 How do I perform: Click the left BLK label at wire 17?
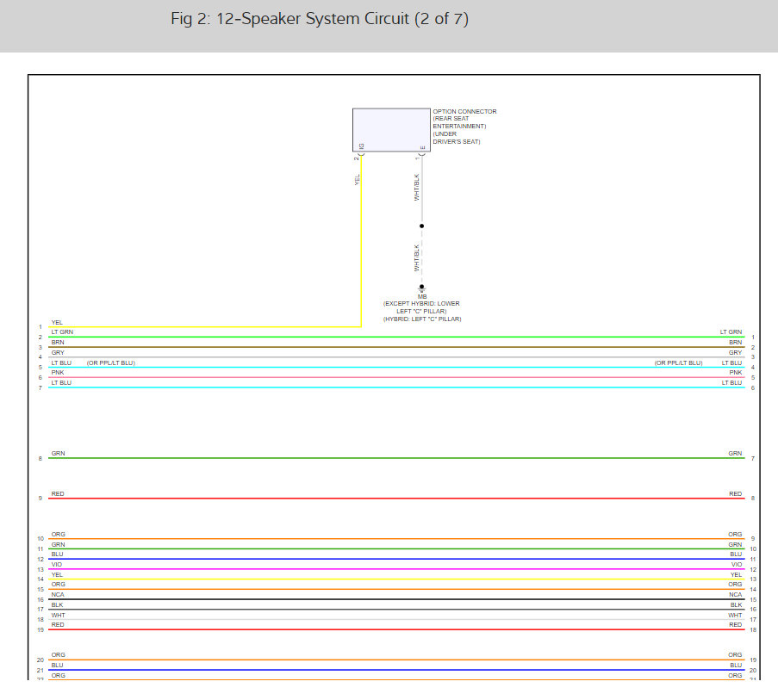[x=57, y=604]
